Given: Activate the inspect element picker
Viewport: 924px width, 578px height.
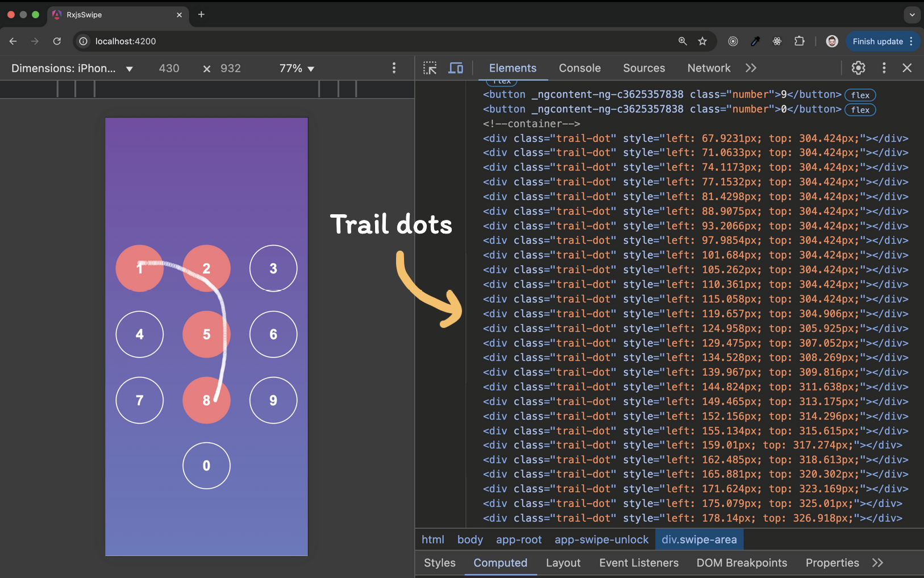Looking at the screenshot, I should 430,68.
